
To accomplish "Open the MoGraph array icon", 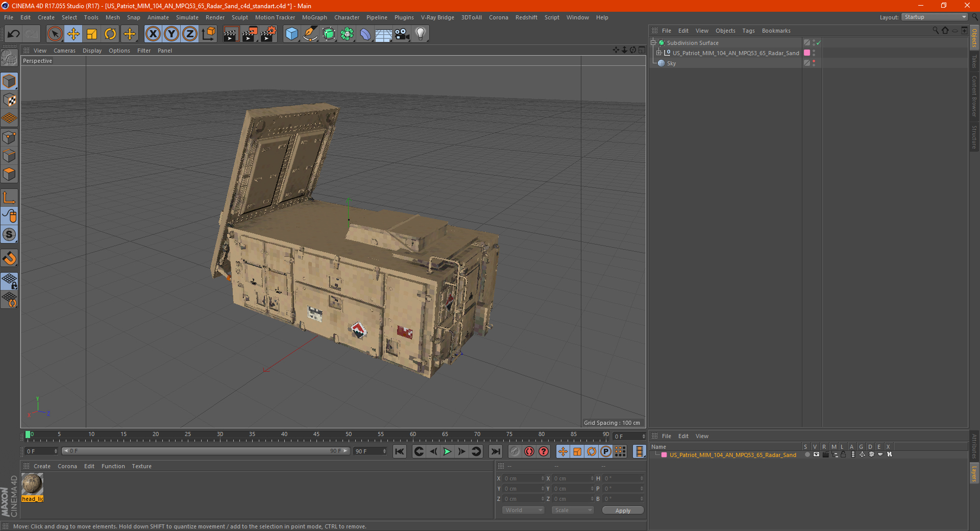I will [347, 34].
